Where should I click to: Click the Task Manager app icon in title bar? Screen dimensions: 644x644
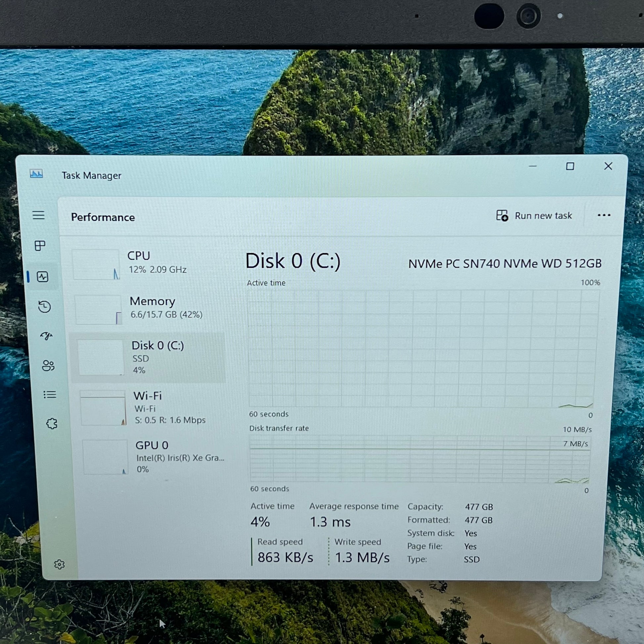36,174
